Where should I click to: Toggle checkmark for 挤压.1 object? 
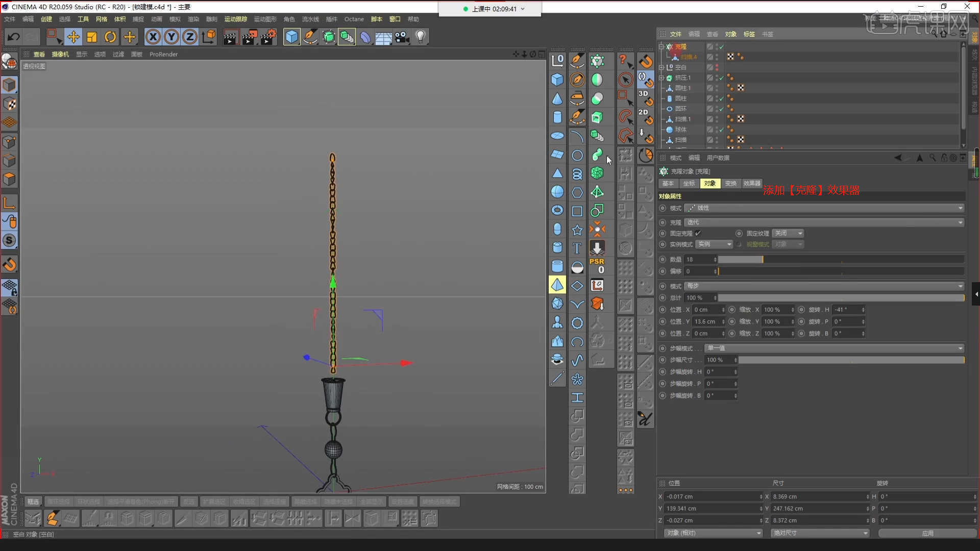[722, 78]
